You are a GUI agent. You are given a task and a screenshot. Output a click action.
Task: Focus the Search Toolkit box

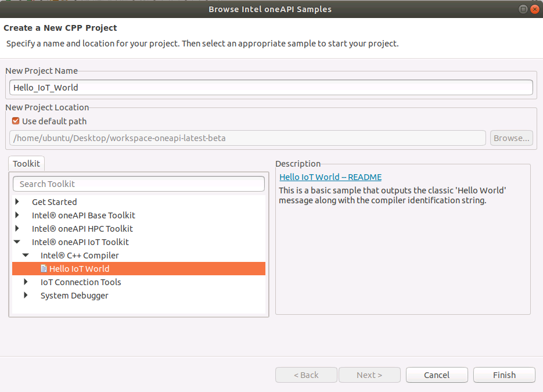(138, 184)
